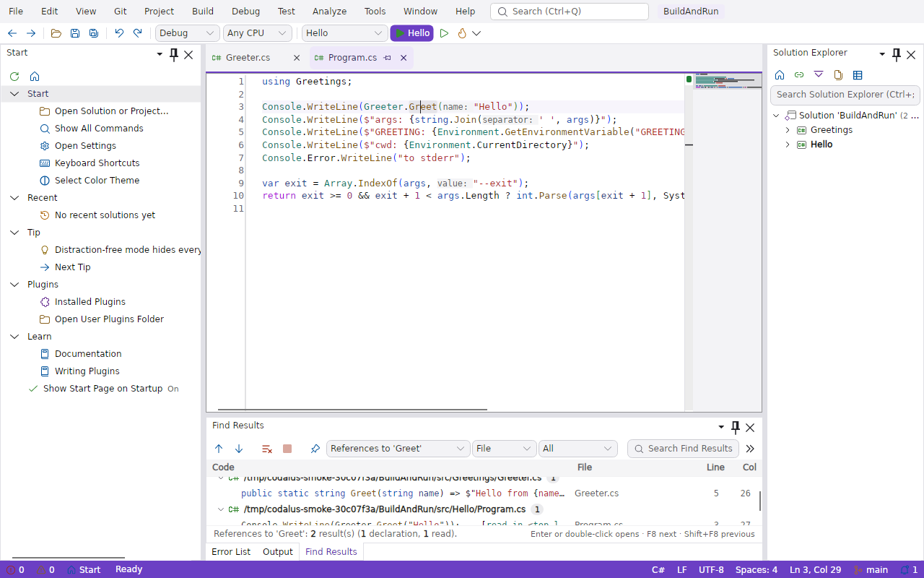Click the purple Hello run button
This screenshot has width=924, height=578.
[x=412, y=33]
